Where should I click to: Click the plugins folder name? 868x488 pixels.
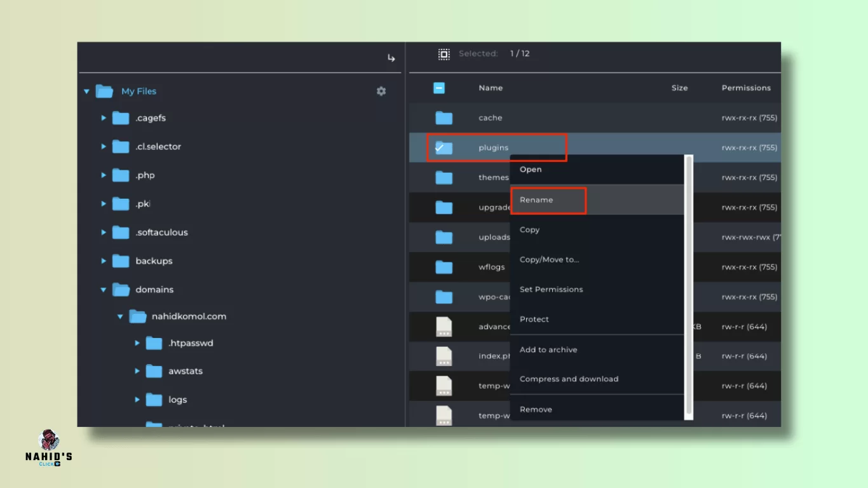pyautogui.click(x=494, y=147)
